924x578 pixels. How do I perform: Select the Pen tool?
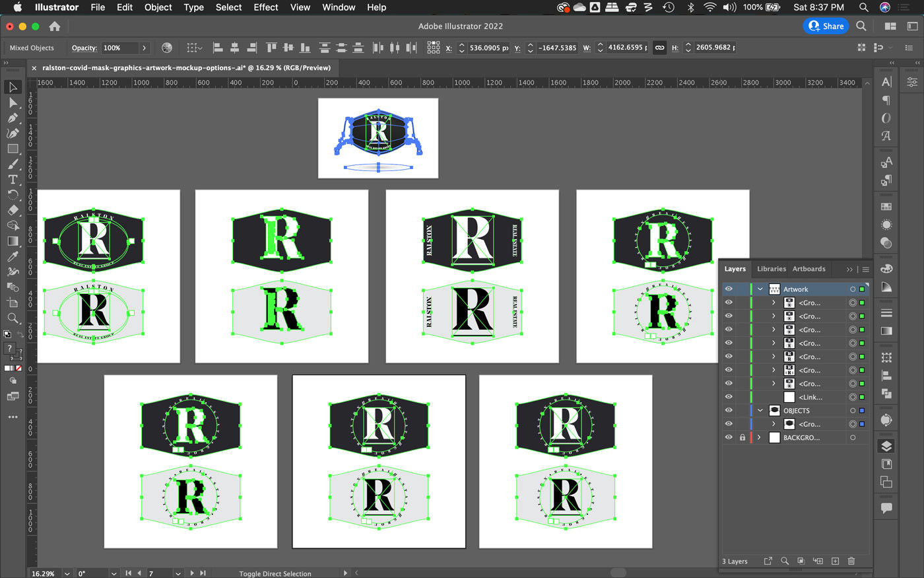pyautogui.click(x=13, y=118)
